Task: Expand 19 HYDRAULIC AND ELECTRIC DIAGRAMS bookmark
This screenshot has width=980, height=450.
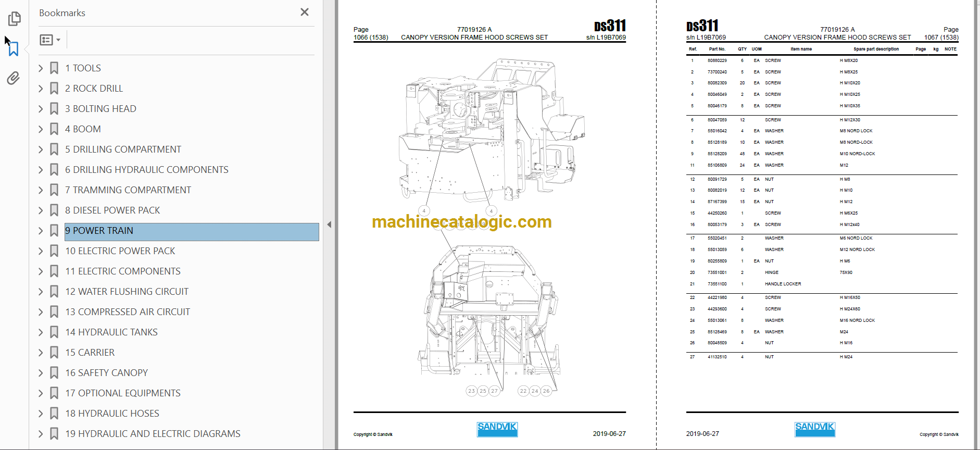Action: click(41, 434)
